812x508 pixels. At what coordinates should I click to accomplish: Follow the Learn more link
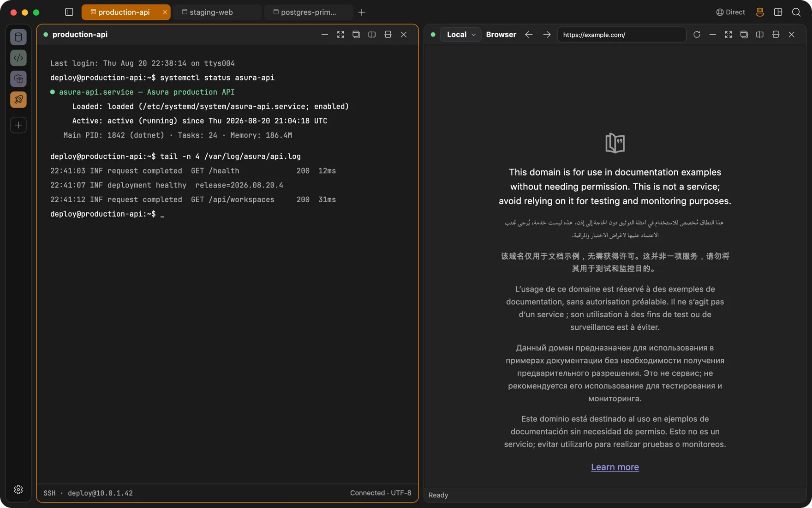coord(615,467)
